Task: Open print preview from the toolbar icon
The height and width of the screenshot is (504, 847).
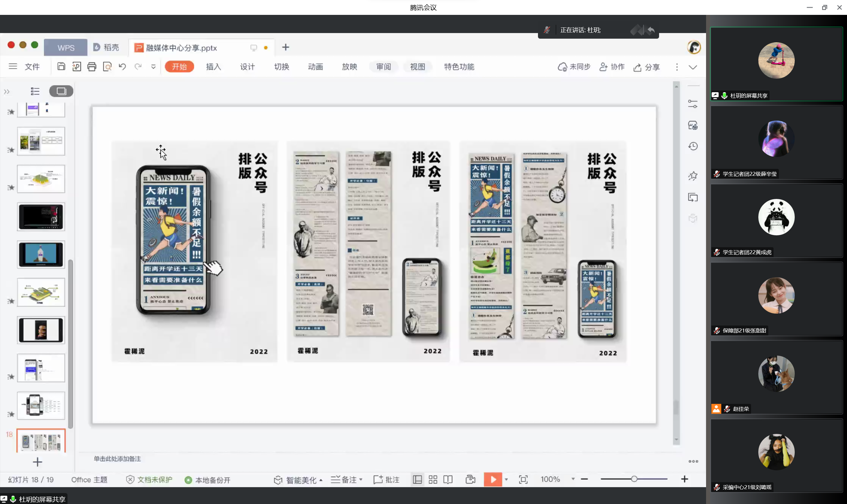Action: tap(108, 66)
